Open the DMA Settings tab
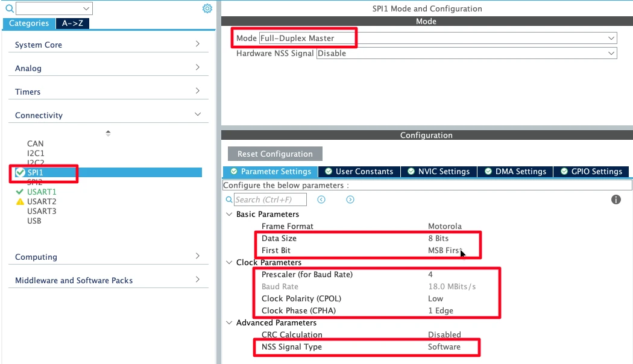 [515, 172]
